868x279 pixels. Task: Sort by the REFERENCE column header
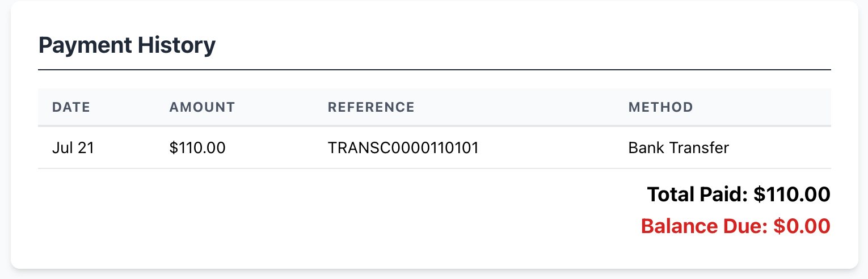click(371, 107)
